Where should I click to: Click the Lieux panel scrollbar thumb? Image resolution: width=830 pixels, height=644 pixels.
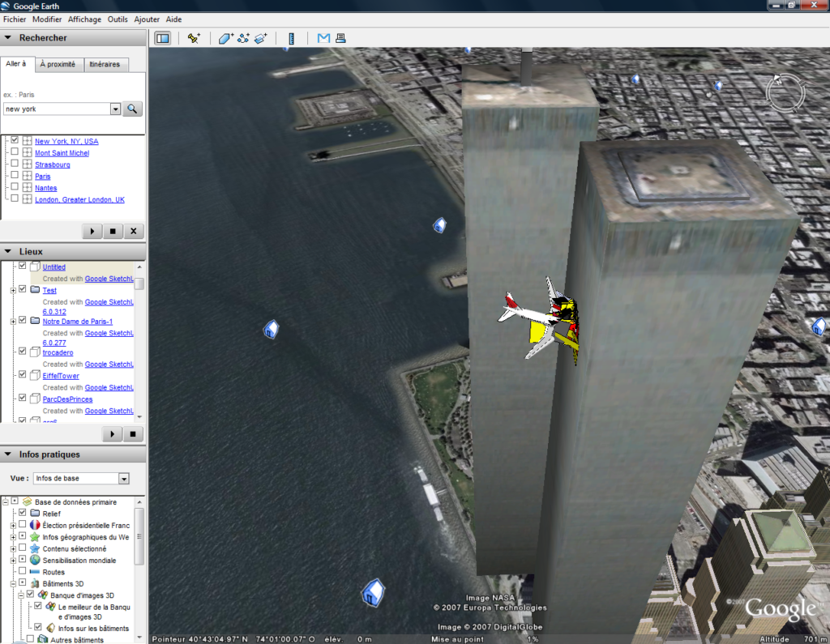click(x=139, y=283)
